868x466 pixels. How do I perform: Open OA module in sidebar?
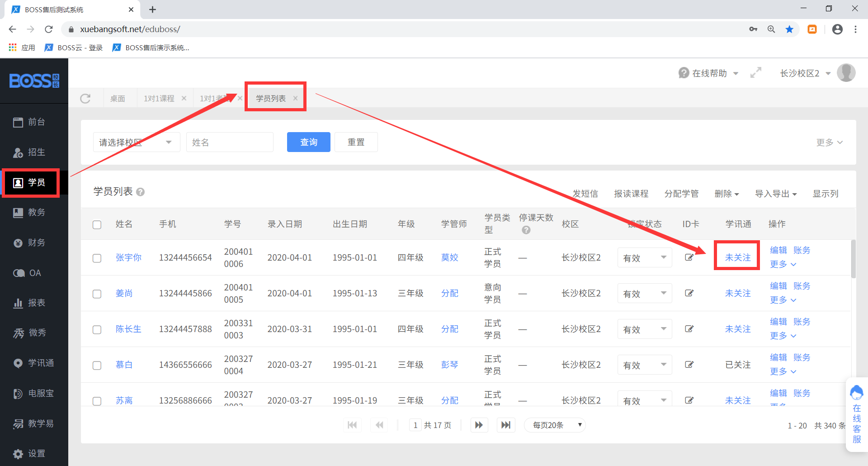pos(27,273)
